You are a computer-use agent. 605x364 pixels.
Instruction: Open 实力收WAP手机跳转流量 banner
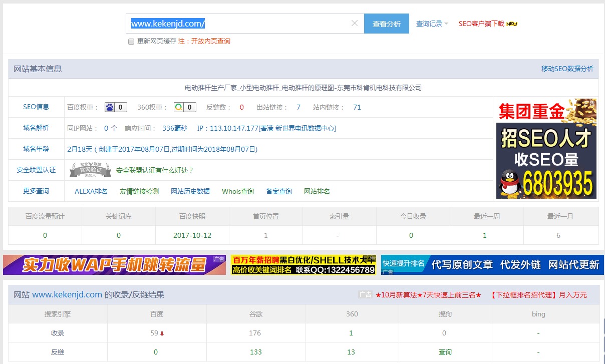click(114, 265)
